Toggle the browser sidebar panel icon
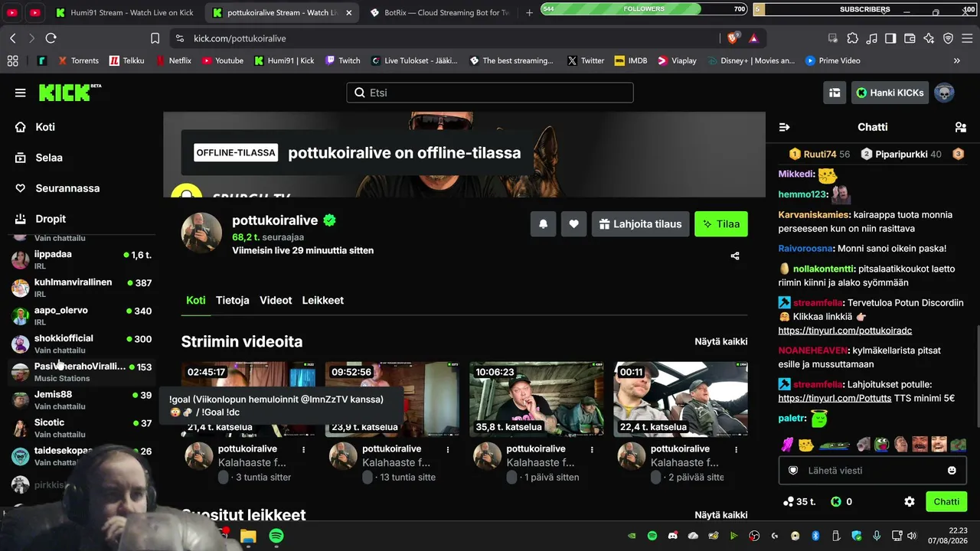 [x=890, y=38]
